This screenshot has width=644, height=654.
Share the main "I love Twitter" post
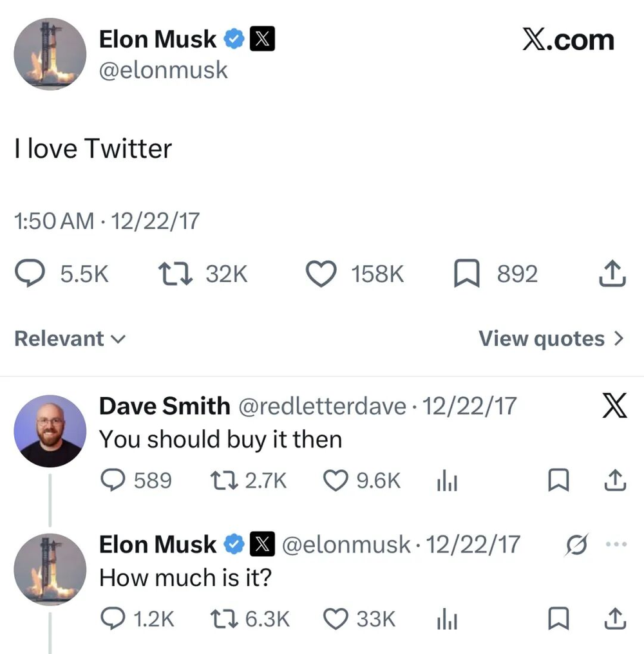(612, 274)
